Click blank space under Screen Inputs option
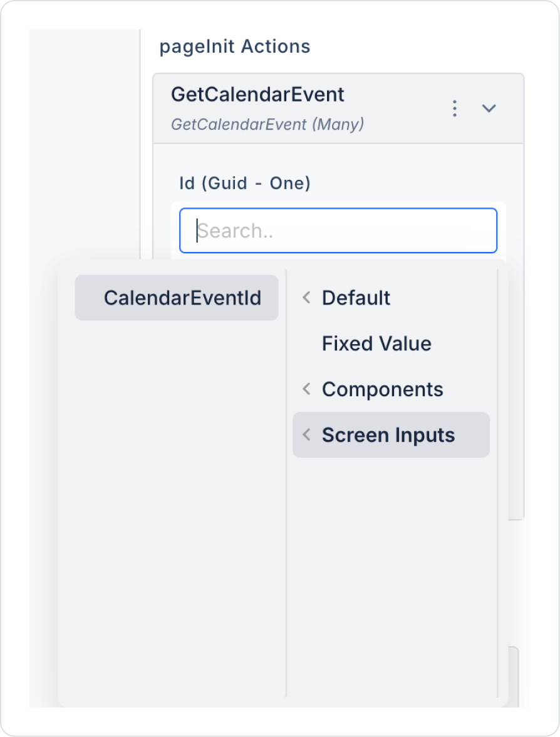560x737 pixels. click(x=391, y=564)
